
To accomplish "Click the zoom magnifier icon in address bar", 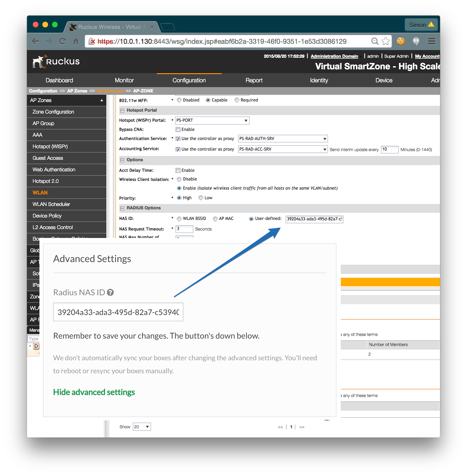I will pos(374,41).
